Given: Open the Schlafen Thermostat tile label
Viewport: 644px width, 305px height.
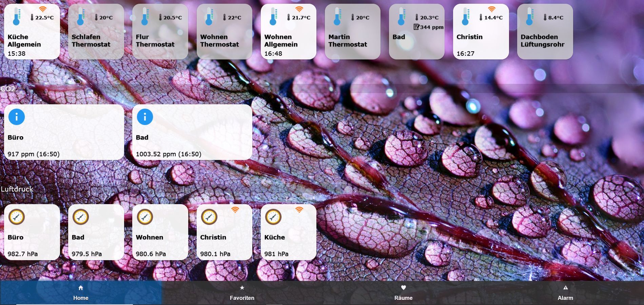Looking at the screenshot, I should (91, 41).
